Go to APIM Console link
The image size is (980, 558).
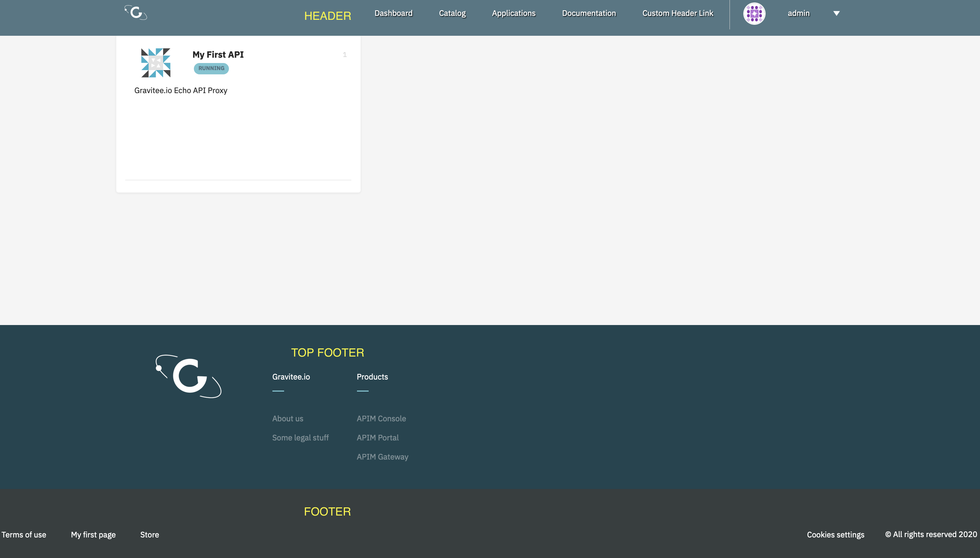381,418
